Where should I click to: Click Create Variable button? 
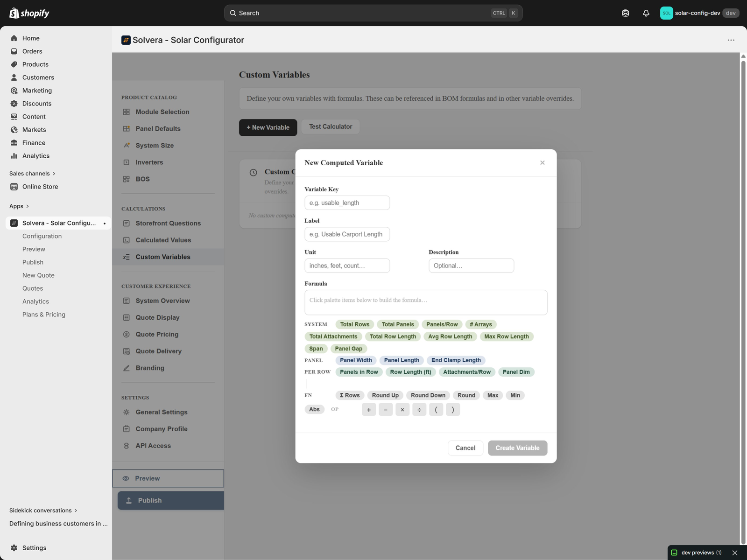pyautogui.click(x=518, y=448)
